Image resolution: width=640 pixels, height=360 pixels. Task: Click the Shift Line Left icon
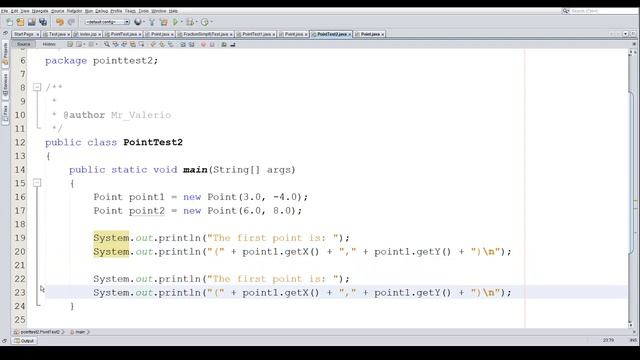[183, 44]
